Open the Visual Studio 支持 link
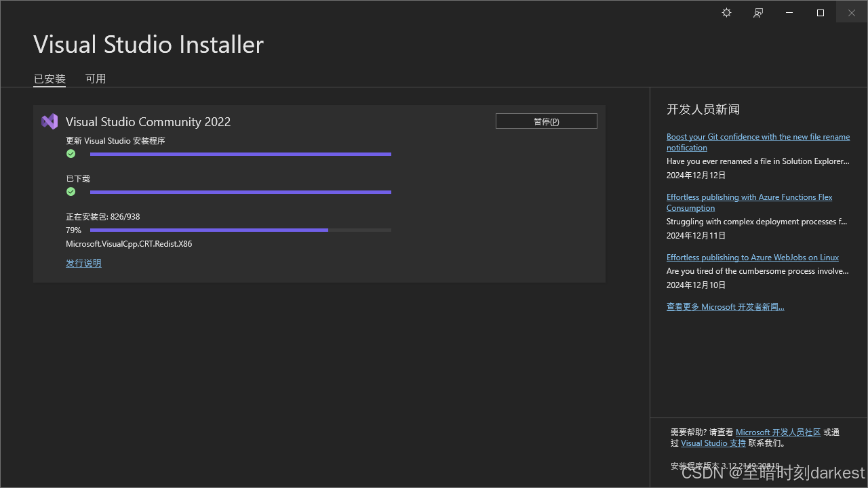Image resolution: width=868 pixels, height=488 pixels. point(713,443)
